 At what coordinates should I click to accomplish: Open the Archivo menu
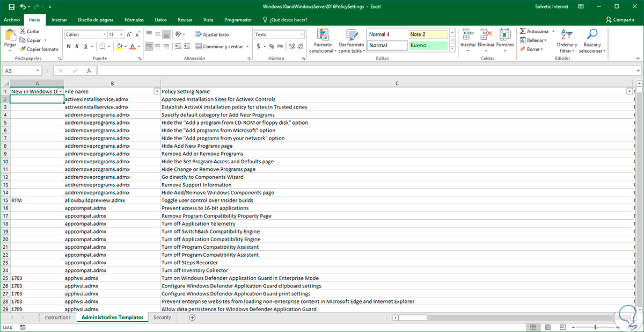tap(12, 19)
